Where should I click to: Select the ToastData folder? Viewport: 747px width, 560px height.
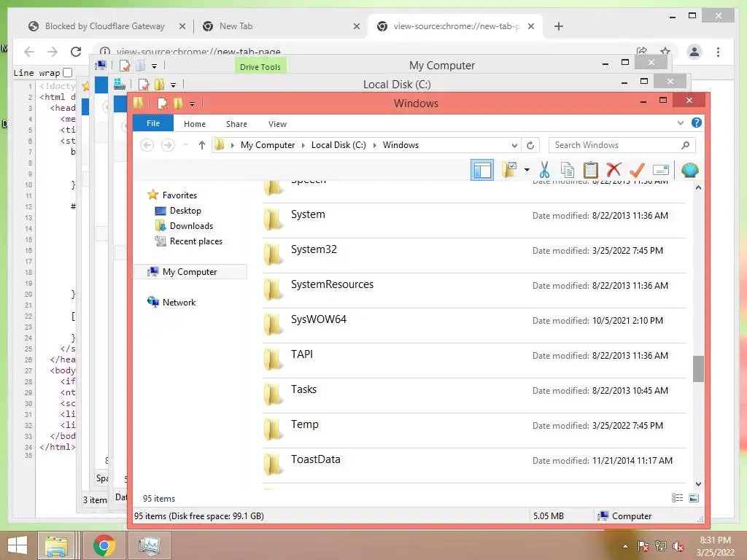tap(474, 465)
